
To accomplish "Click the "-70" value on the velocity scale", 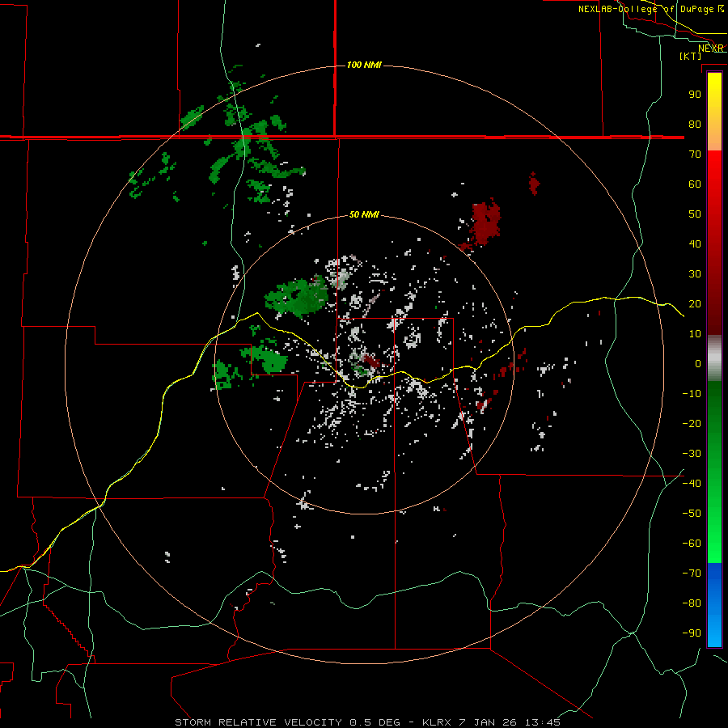I will click(x=692, y=574).
